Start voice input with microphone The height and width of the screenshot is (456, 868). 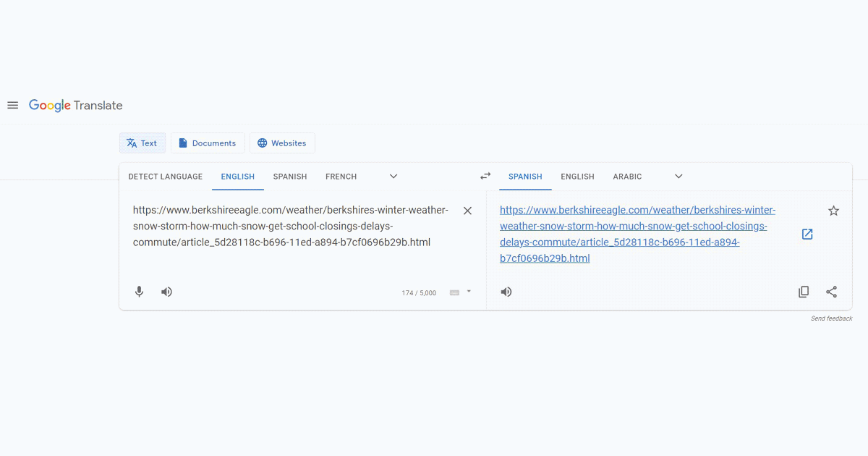pos(140,292)
